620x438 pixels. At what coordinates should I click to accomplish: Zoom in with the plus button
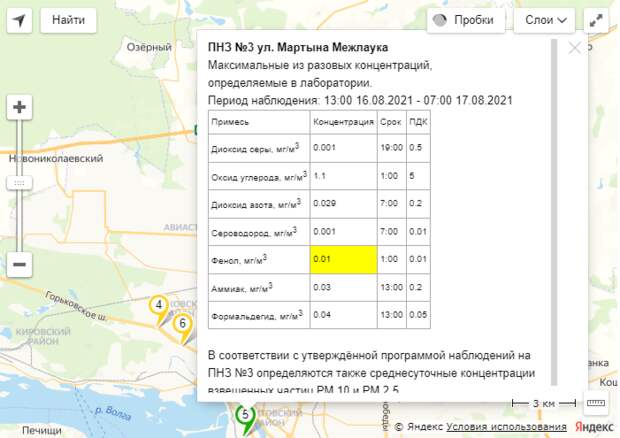pyautogui.click(x=20, y=107)
